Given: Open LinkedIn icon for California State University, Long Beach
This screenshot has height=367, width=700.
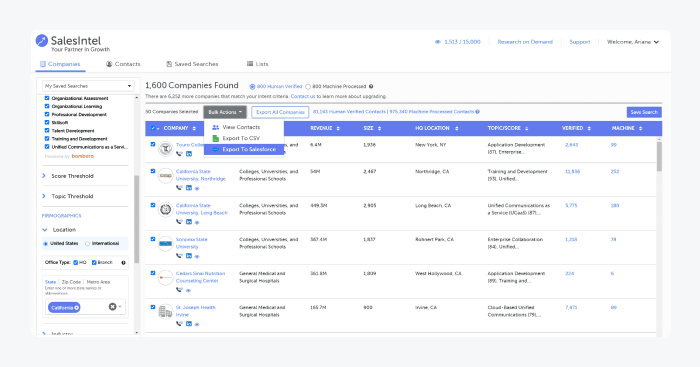Looking at the screenshot, I should coord(189,222).
